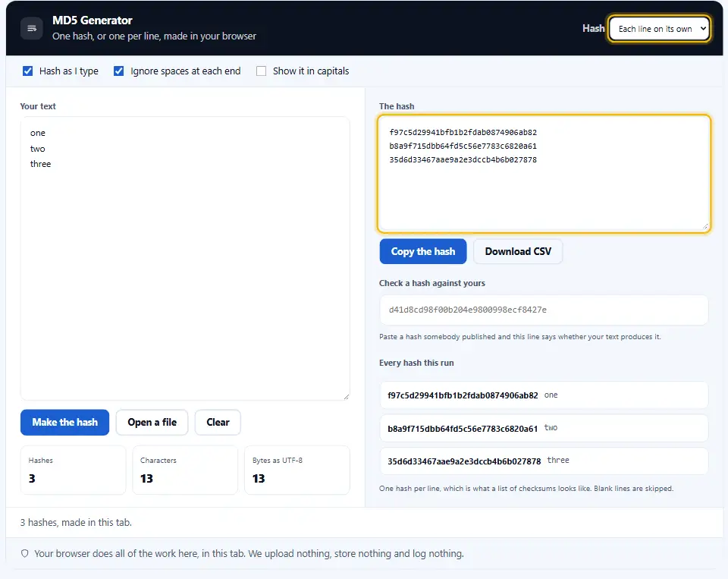
Task: Toggle the Hash as I type checkbox
Action: 28,71
